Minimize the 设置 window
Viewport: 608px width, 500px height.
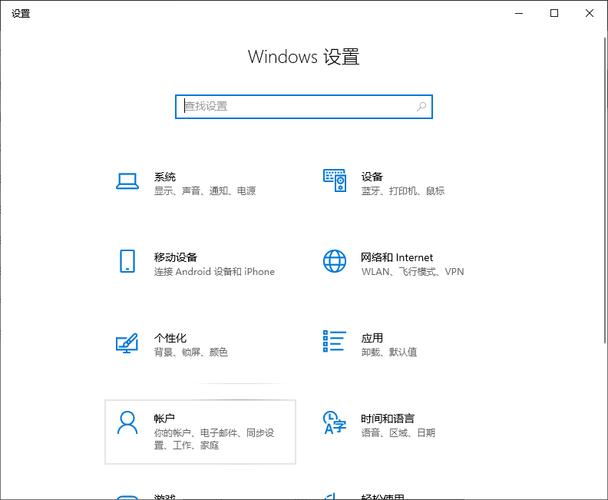coord(519,13)
